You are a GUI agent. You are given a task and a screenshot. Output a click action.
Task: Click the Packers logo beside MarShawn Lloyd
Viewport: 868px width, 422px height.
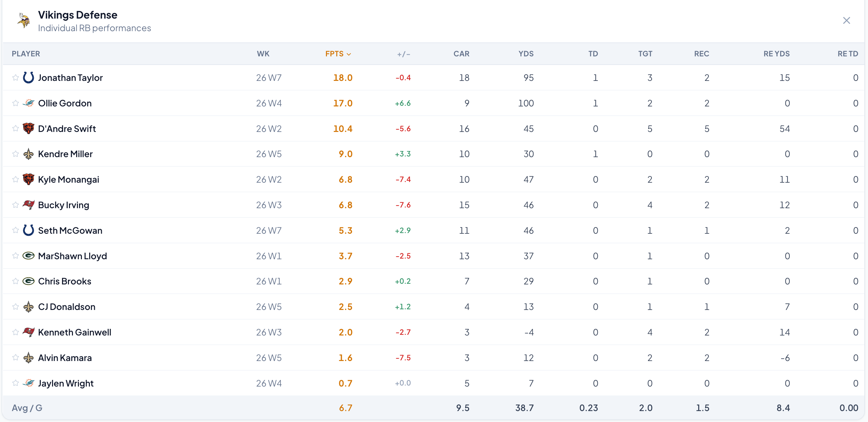(x=28, y=256)
